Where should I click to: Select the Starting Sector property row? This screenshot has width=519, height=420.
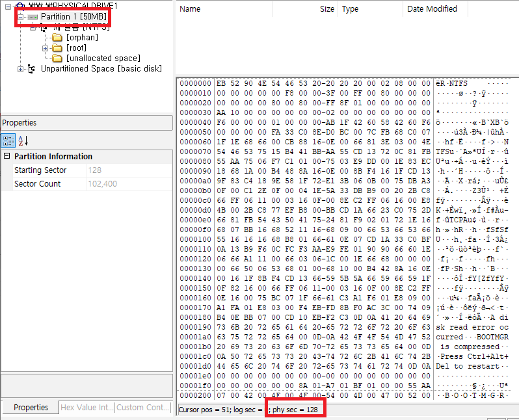38,170
